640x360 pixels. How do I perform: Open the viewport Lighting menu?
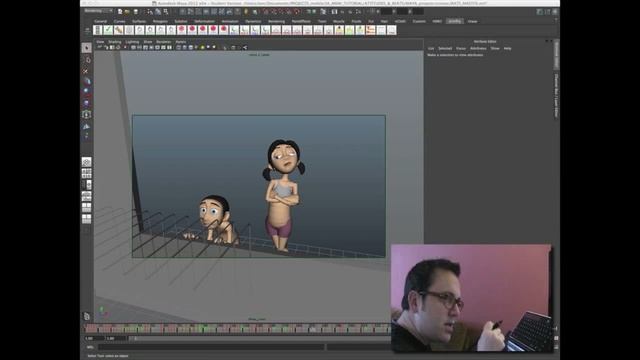pyautogui.click(x=132, y=42)
